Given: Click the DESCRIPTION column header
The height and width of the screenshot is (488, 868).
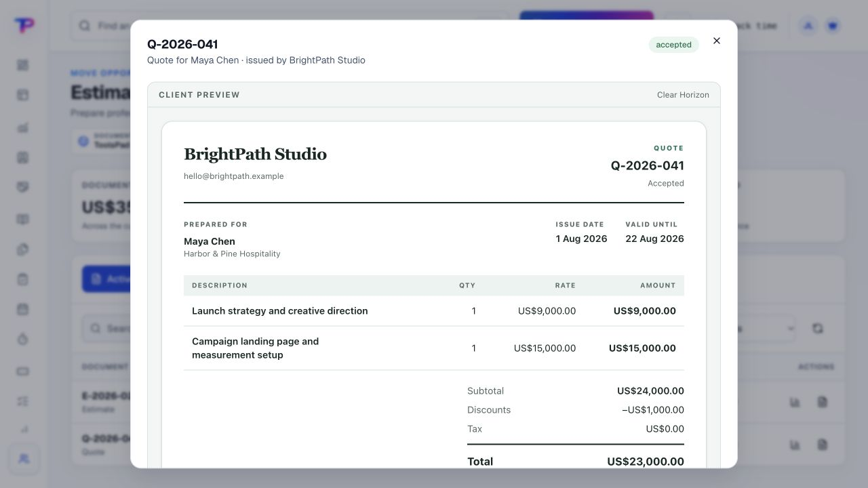Looking at the screenshot, I should (220, 285).
